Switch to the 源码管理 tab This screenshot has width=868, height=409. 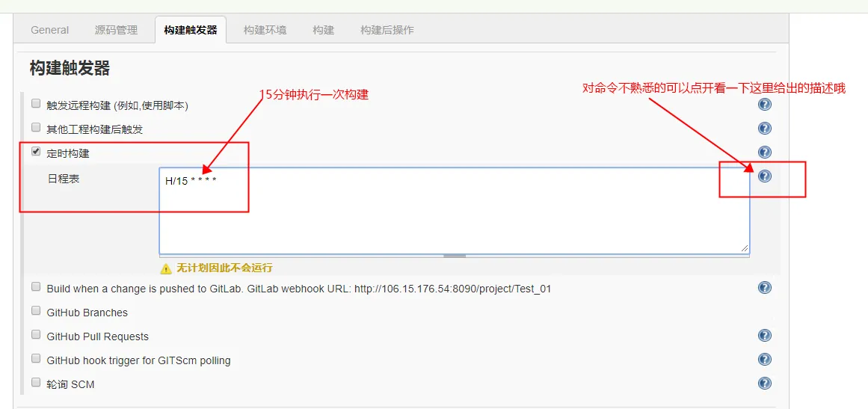pos(116,30)
